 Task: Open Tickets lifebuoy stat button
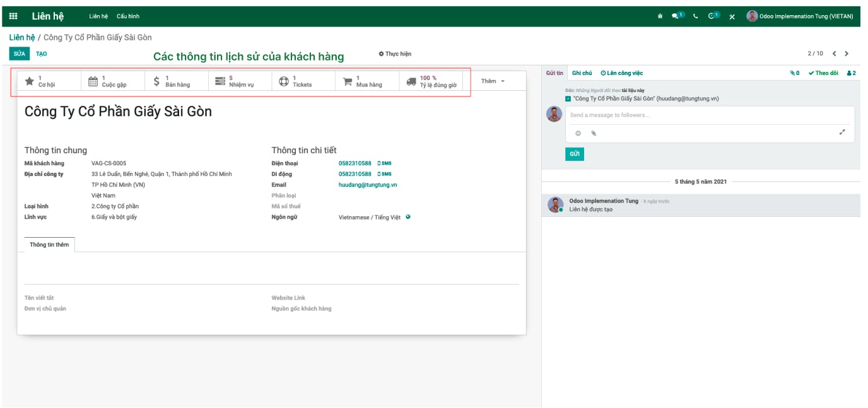[304, 81]
